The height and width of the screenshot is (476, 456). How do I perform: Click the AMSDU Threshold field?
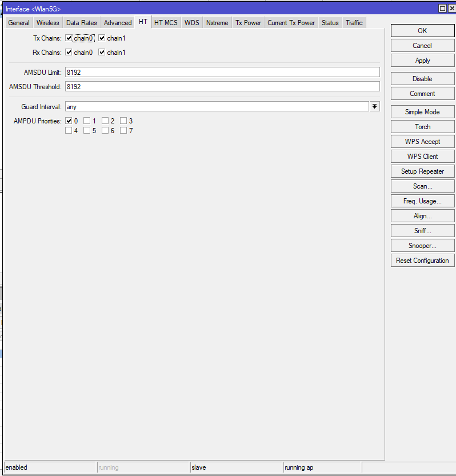[222, 86]
